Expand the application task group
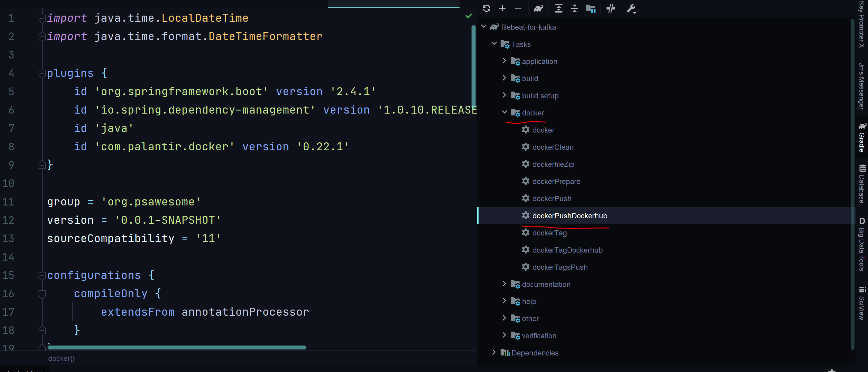This screenshot has width=868, height=372. pyautogui.click(x=505, y=61)
